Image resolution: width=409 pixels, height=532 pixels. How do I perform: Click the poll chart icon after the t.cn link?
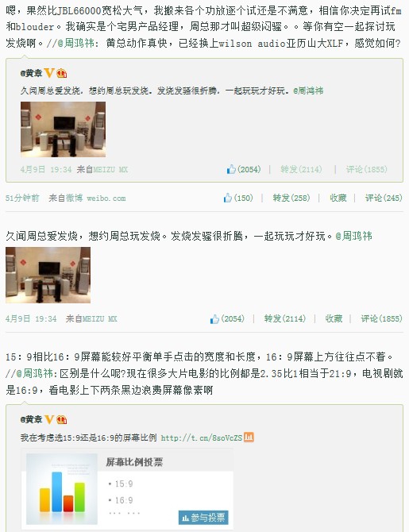249,437
